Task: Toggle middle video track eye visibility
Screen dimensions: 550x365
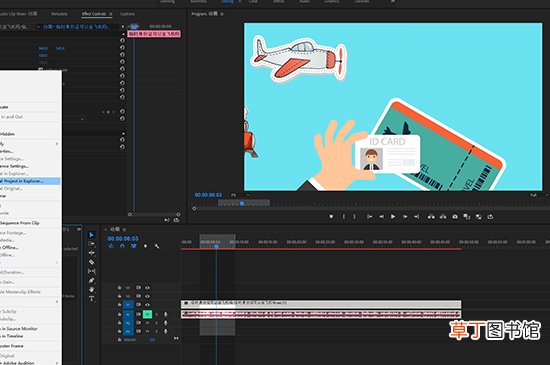Action: [147, 296]
